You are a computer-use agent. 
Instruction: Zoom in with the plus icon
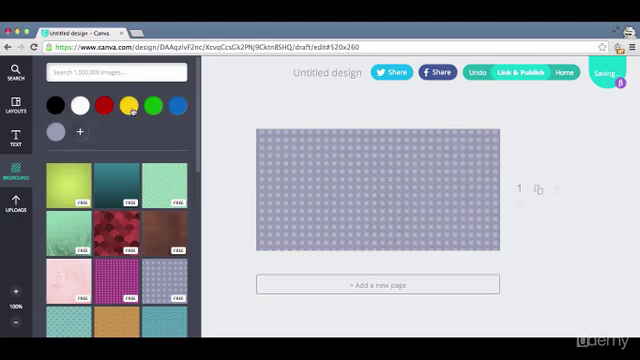16,291
